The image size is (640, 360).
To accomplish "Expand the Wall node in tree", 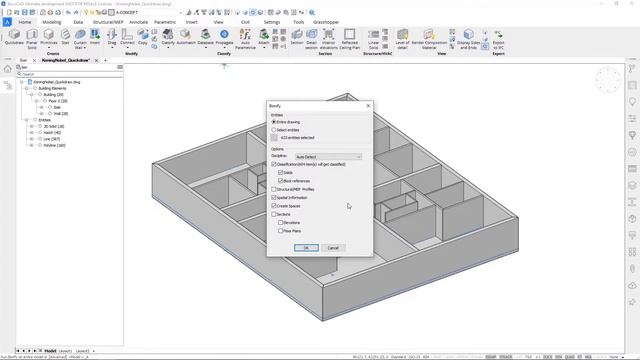I will 41,113.
